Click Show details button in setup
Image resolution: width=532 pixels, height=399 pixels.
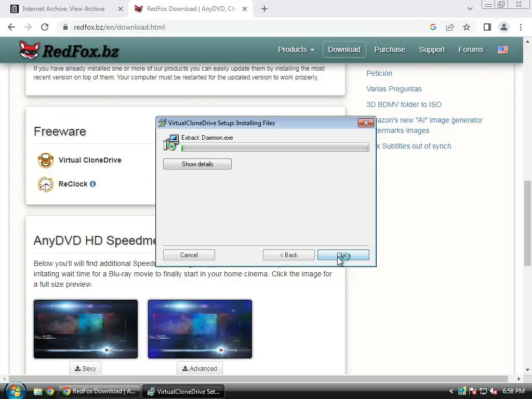pyautogui.click(x=197, y=164)
